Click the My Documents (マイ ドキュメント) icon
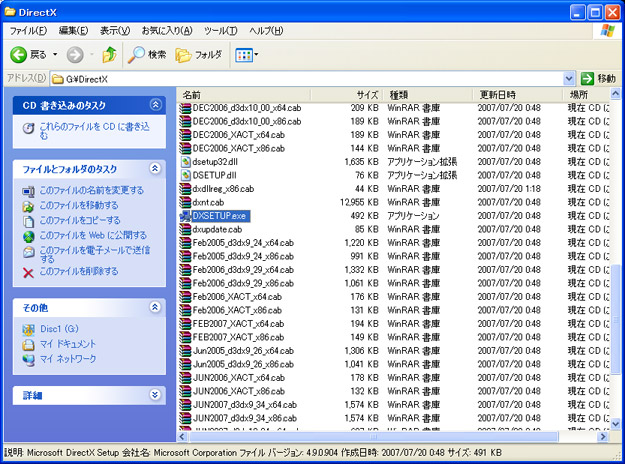Screen dimensions: 625x464 28,344
